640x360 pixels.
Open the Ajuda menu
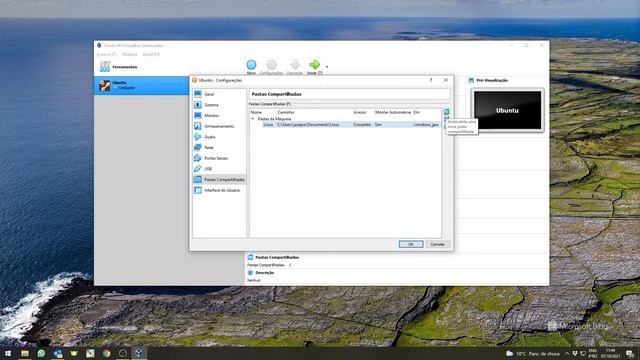coord(151,54)
